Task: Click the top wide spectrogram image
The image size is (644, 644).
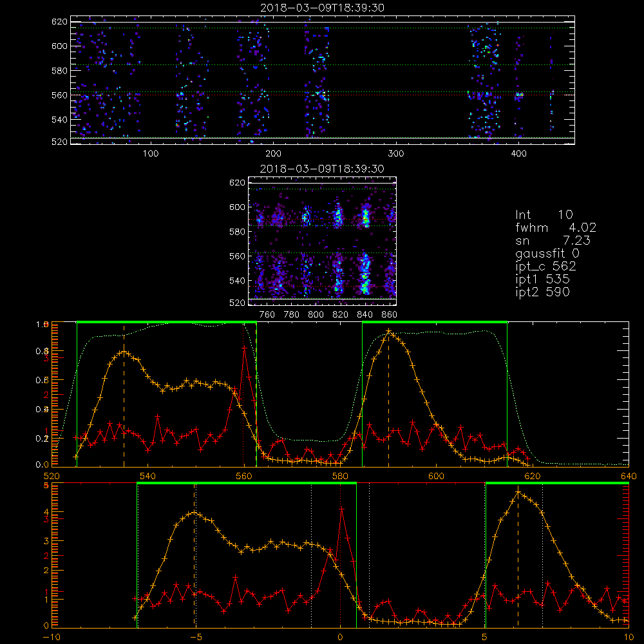Action: pyautogui.click(x=323, y=80)
